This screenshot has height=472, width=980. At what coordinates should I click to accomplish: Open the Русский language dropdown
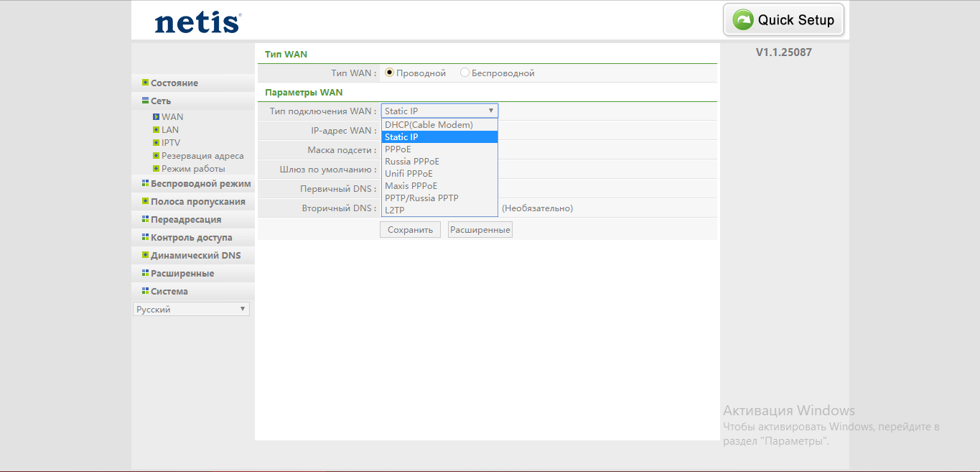[x=191, y=309]
